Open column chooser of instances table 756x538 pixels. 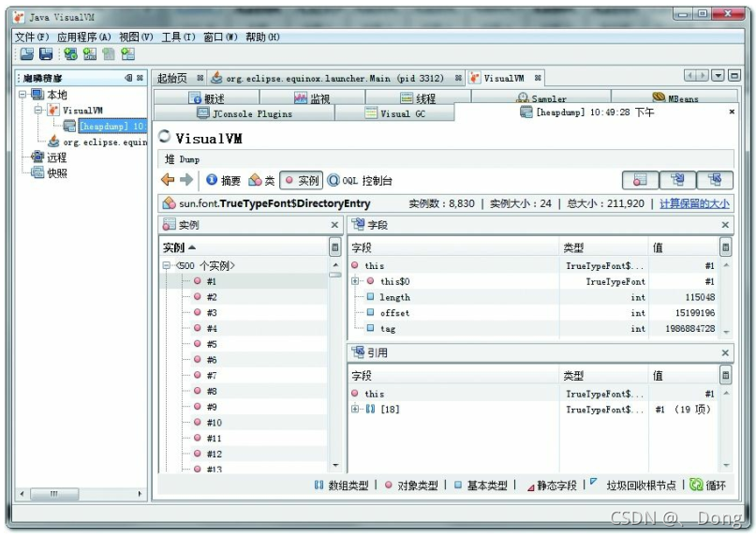click(x=334, y=247)
